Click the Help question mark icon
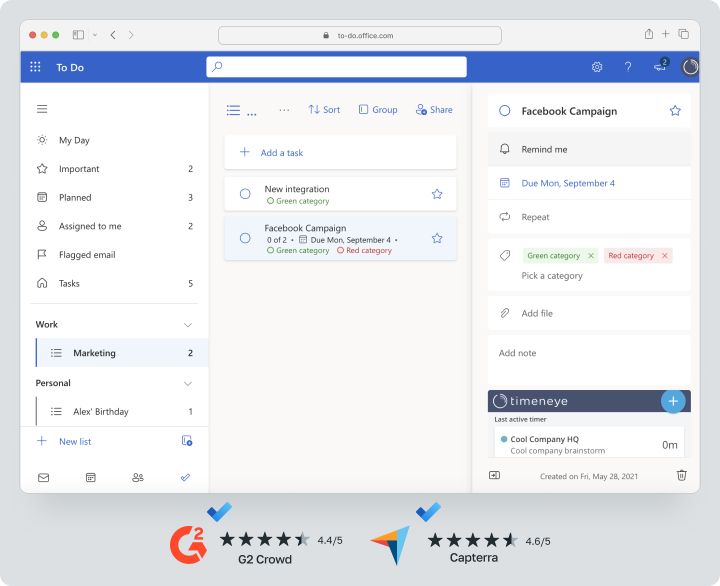The width and height of the screenshot is (720, 586). [628, 67]
